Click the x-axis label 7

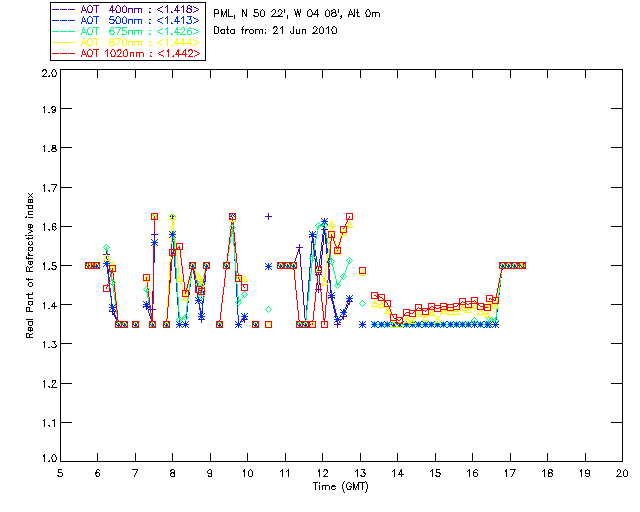(135, 473)
